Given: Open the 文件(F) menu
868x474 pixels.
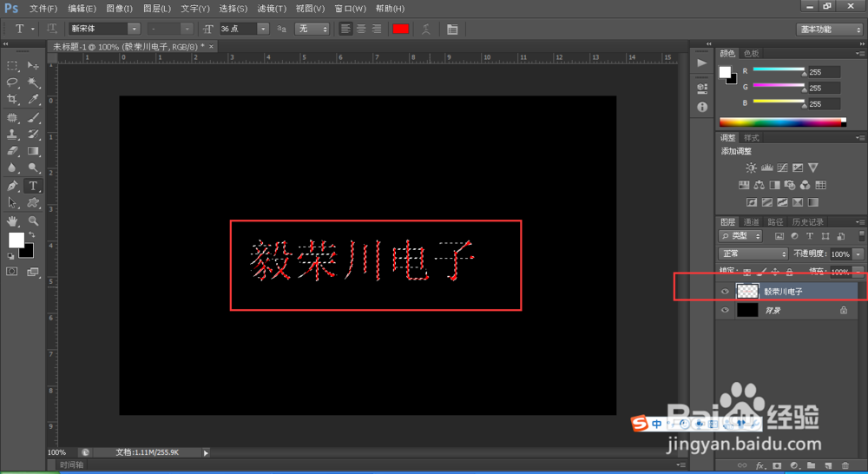Looking at the screenshot, I should click(x=43, y=9).
